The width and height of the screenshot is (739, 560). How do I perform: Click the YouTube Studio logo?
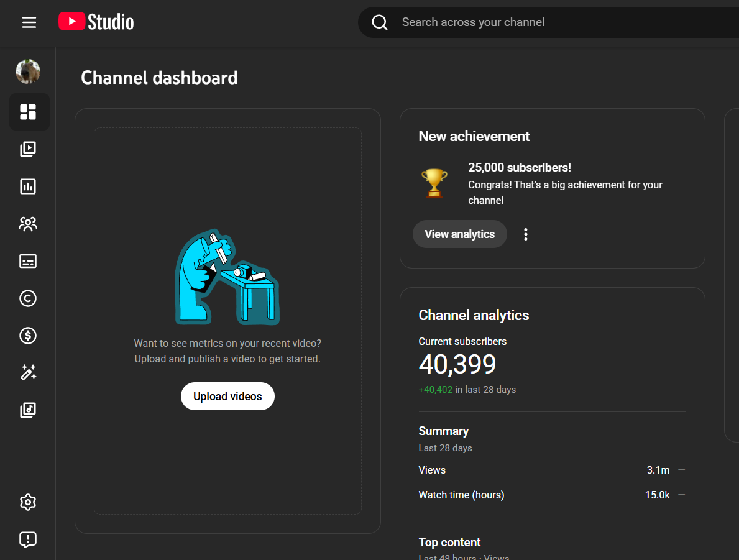click(x=96, y=22)
